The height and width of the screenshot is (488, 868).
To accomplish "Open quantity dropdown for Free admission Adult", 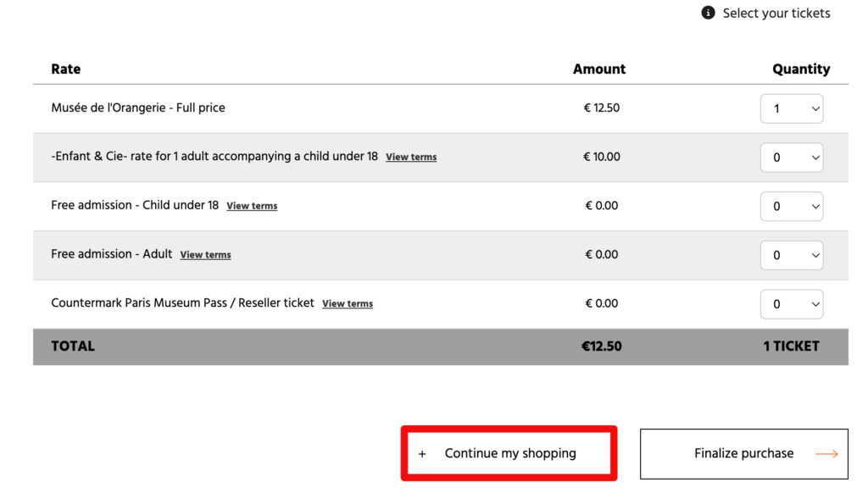I will click(x=792, y=255).
